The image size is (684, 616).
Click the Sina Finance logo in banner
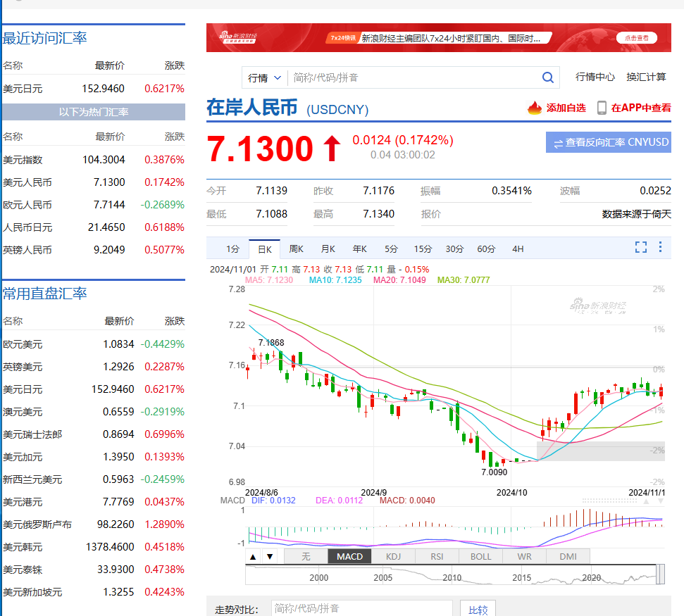pos(237,37)
